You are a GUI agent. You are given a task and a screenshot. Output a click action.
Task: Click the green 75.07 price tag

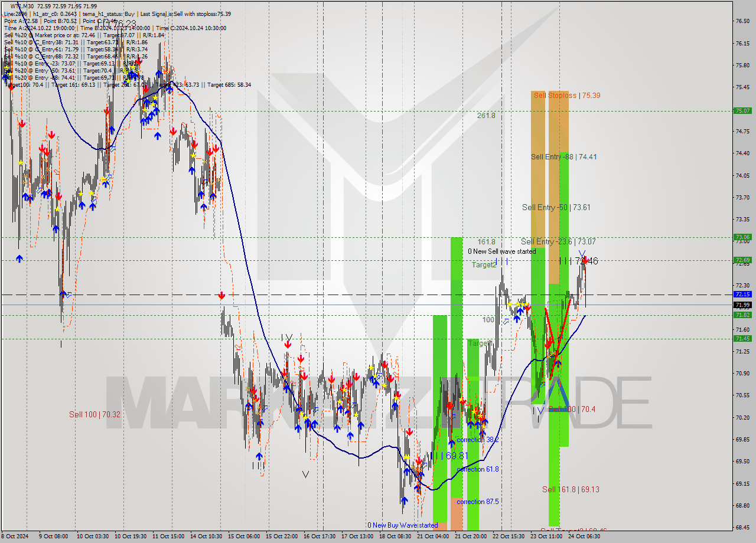pyautogui.click(x=742, y=110)
